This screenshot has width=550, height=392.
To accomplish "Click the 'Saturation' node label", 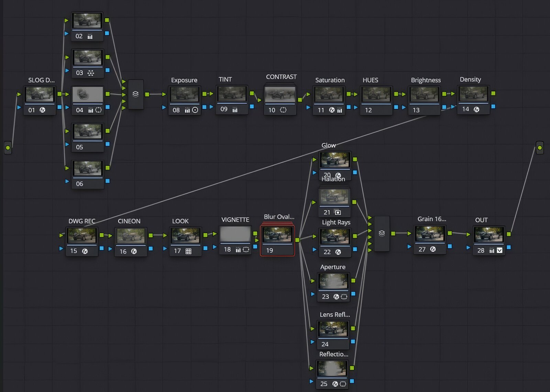I will [330, 80].
